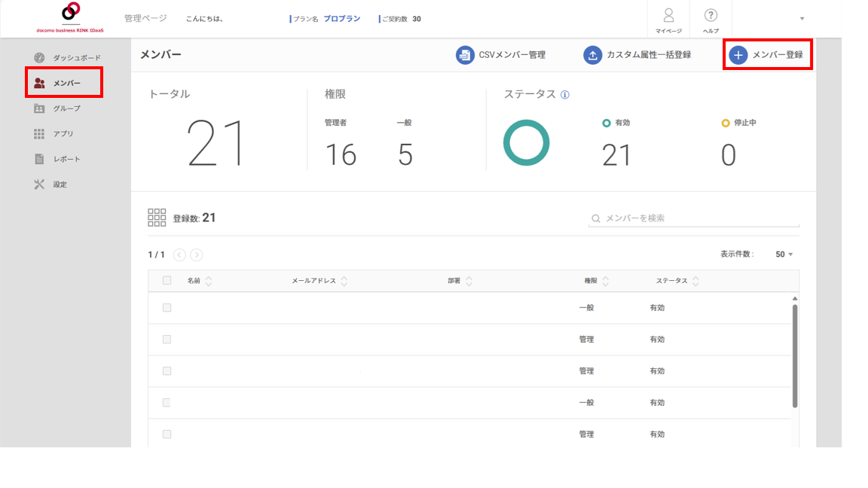Open レポート in the sidebar
Image resolution: width=868 pixels, height=488 pixels.
67,160
